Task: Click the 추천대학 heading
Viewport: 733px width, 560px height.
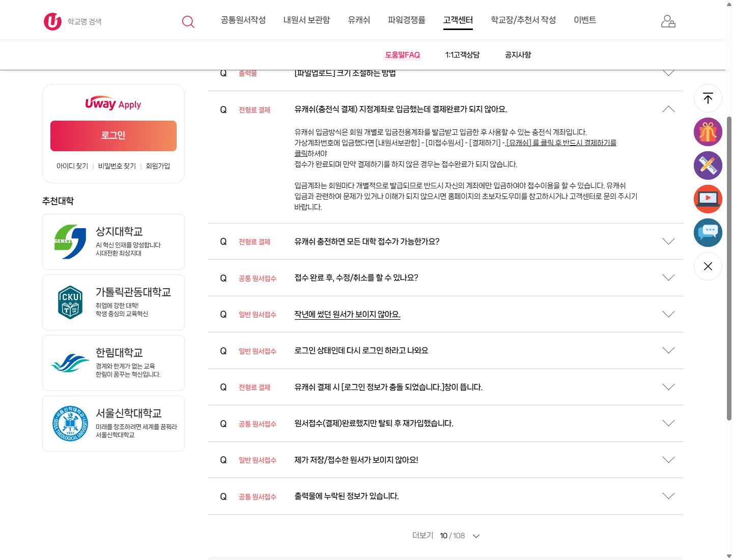Action: click(58, 201)
